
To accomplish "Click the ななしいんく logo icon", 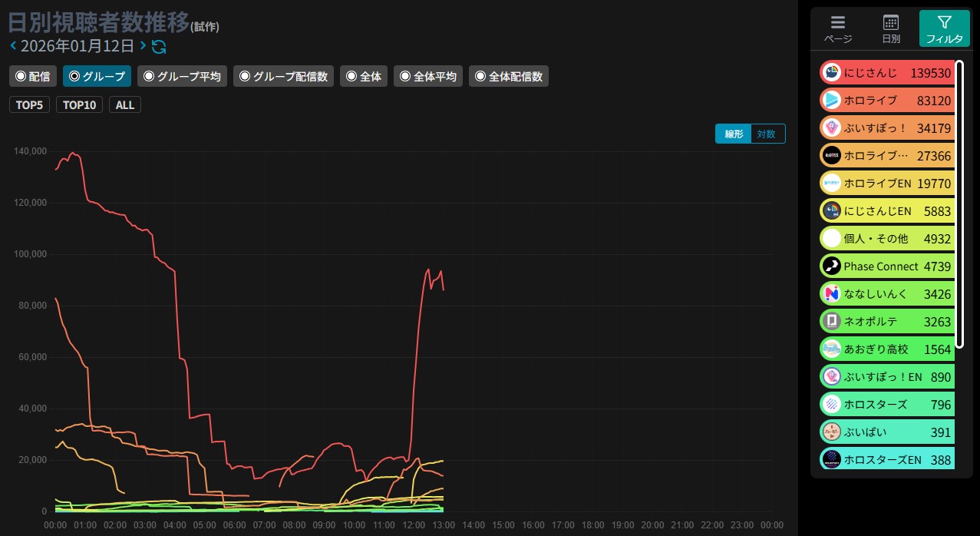I will click(x=831, y=294).
